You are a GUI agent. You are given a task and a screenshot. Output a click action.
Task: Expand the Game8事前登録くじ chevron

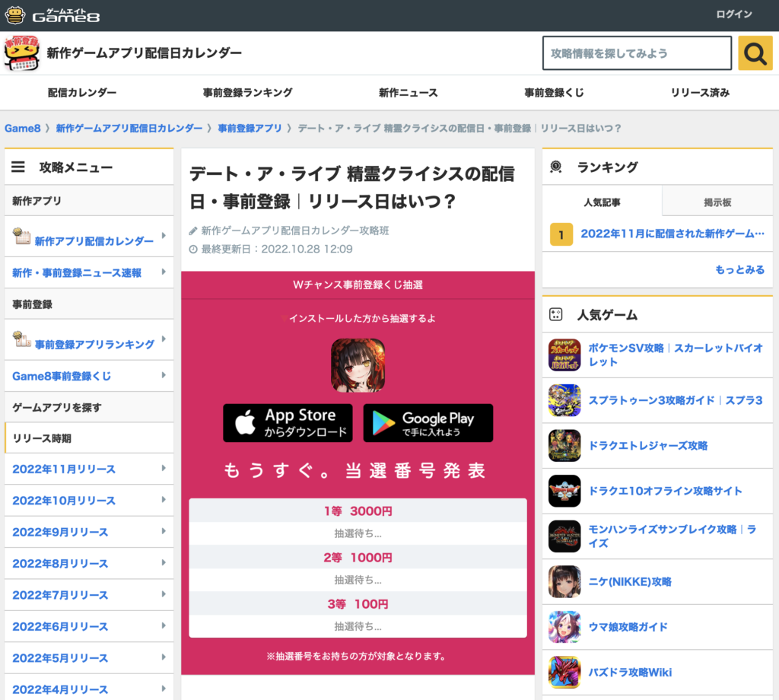coord(163,376)
